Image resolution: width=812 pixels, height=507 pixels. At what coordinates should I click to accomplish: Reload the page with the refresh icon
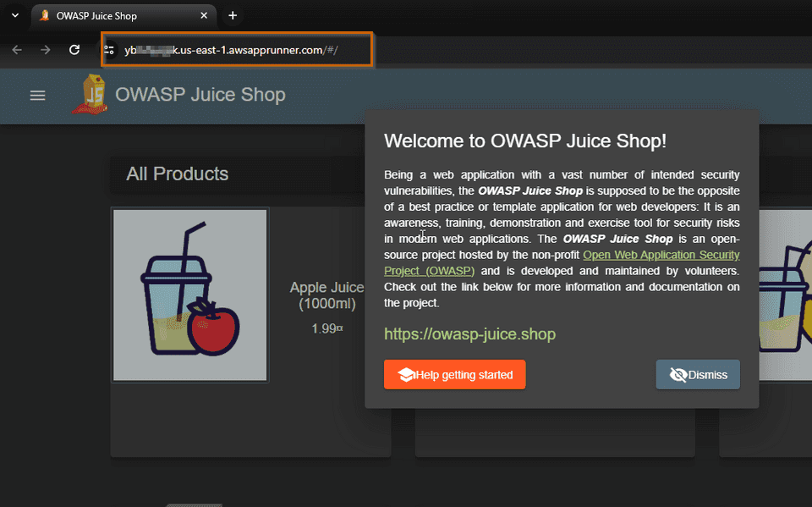pyautogui.click(x=74, y=49)
